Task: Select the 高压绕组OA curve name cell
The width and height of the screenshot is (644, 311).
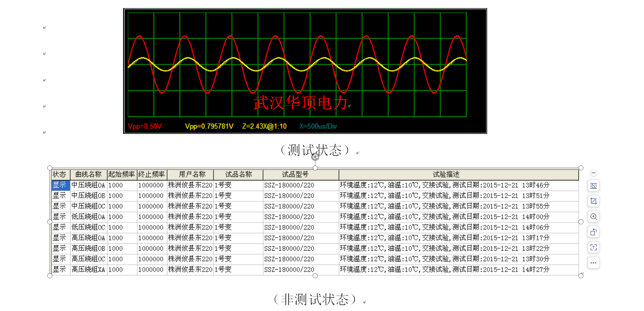Action: point(88,238)
